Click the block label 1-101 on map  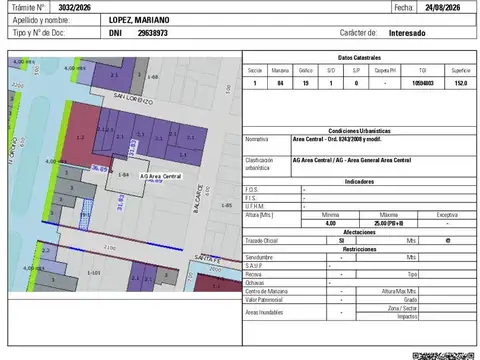94,273
